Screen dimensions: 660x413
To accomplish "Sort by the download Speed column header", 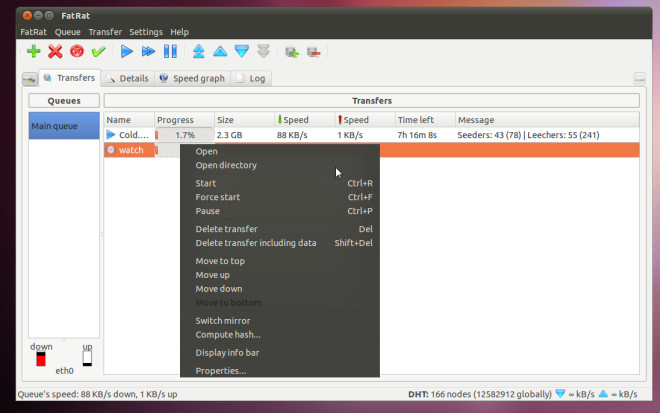I will [305, 120].
